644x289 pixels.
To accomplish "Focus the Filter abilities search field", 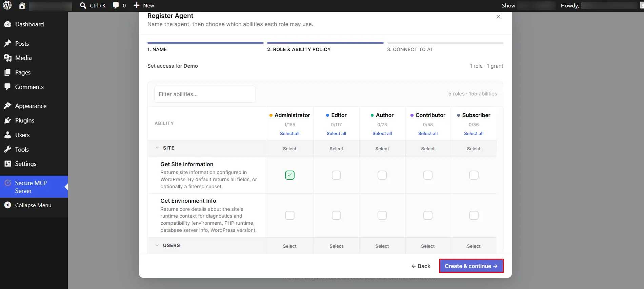I will pos(205,94).
